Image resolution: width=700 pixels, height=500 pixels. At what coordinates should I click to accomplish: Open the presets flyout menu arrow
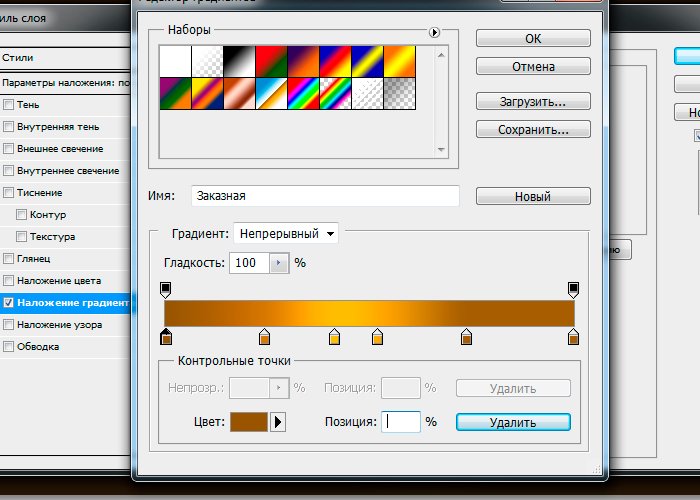[x=435, y=33]
